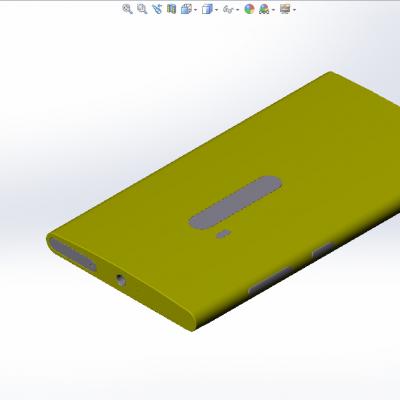Expand the View Orientation dropdown arrow
This screenshot has height=400, width=400.
coord(195,10)
